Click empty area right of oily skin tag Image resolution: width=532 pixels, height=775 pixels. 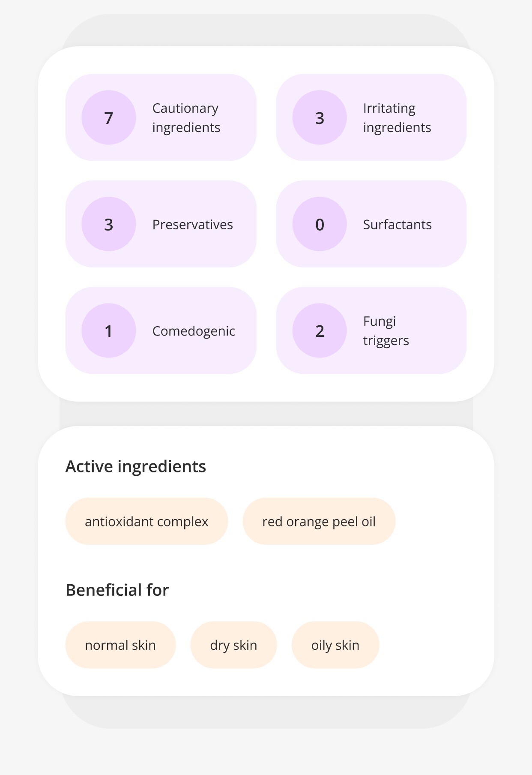pos(433,645)
